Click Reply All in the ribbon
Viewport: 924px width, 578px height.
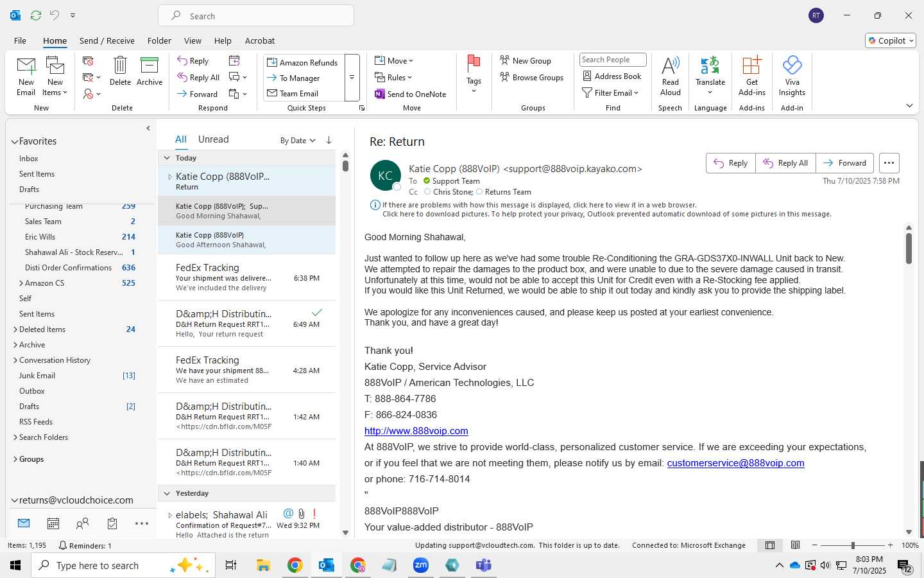pos(199,78)
